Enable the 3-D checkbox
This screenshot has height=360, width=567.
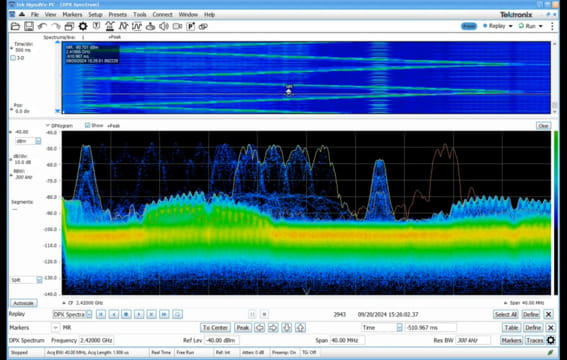click(x=13, y=58)
